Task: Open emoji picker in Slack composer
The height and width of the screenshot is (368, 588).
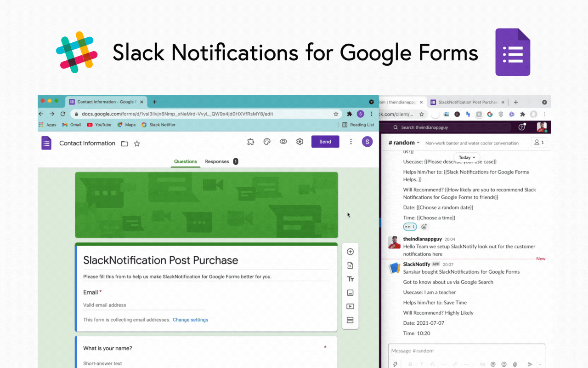Action: pos(504,364)
